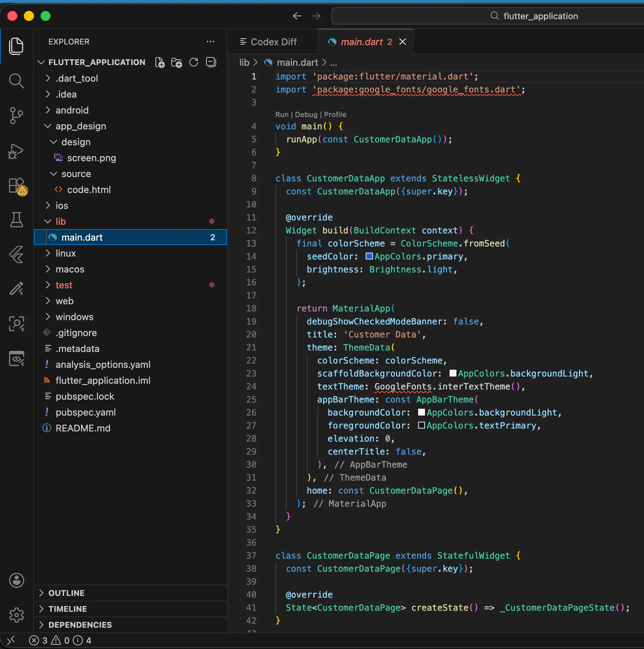
Task: Click the Profile code lens above main()
Action: [x=335, y=115]
